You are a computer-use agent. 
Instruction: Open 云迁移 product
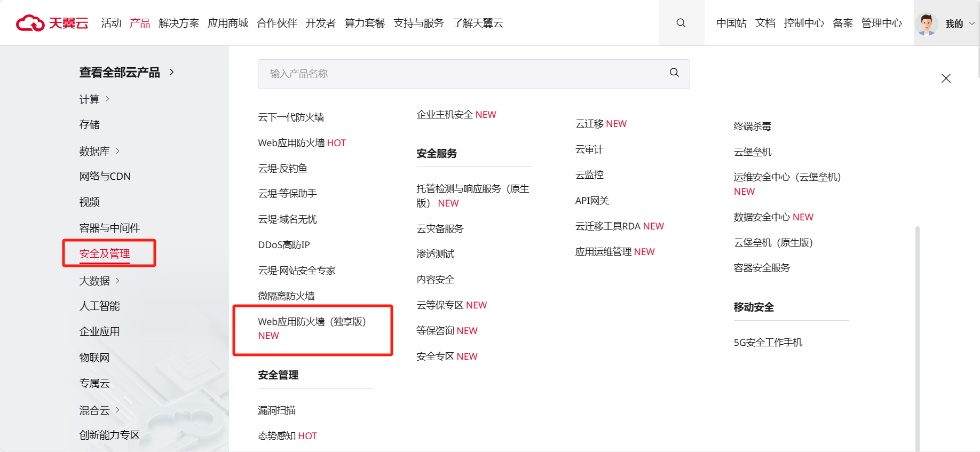tap(601, 123)
